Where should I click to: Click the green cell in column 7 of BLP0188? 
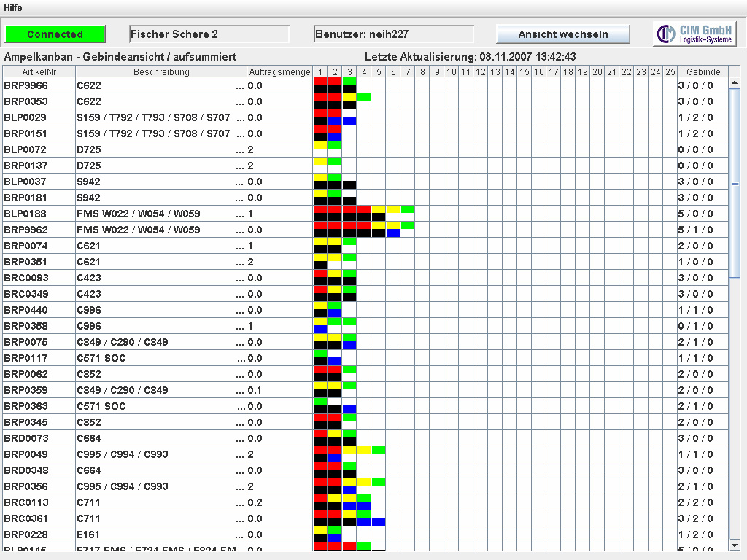407,209
